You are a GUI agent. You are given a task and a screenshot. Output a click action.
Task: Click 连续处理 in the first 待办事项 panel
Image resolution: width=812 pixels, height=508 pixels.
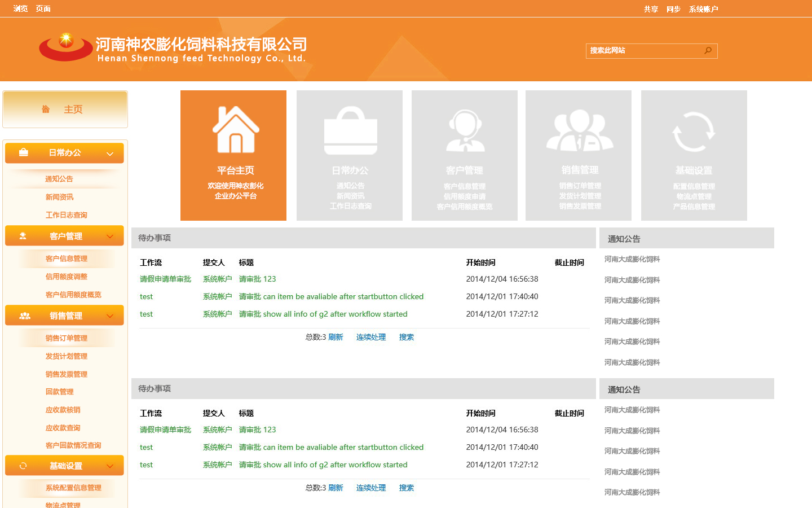(371, 337)
